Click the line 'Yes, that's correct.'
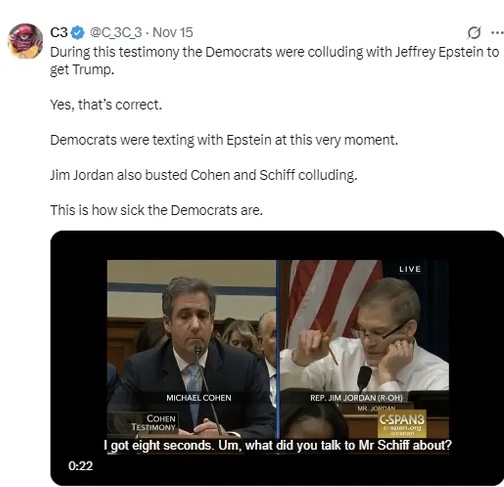The image size is (504, 487). [106, 105]
